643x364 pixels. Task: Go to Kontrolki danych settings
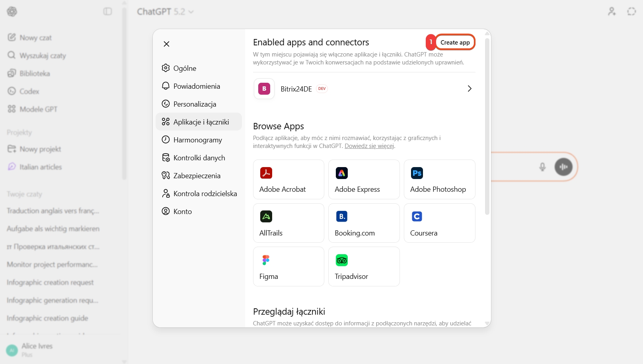tap(199, 158)
